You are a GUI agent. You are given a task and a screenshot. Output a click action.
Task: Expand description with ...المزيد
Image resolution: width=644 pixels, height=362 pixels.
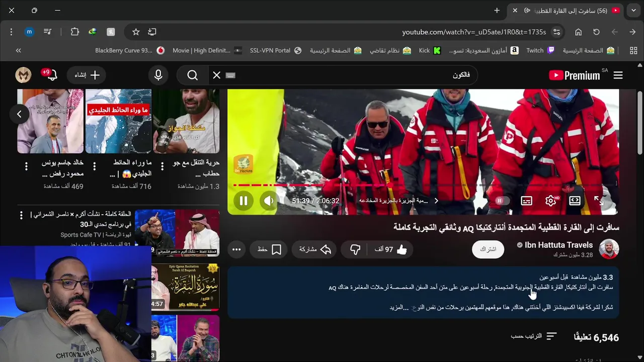point(399,307)
